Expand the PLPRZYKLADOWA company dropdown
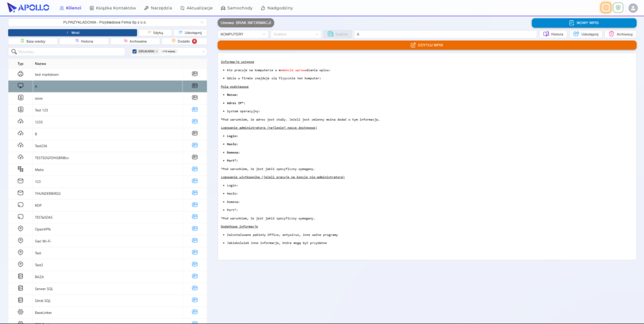This screenshot has height=324, width=644. pyautogui.click(x=108, y=22)
